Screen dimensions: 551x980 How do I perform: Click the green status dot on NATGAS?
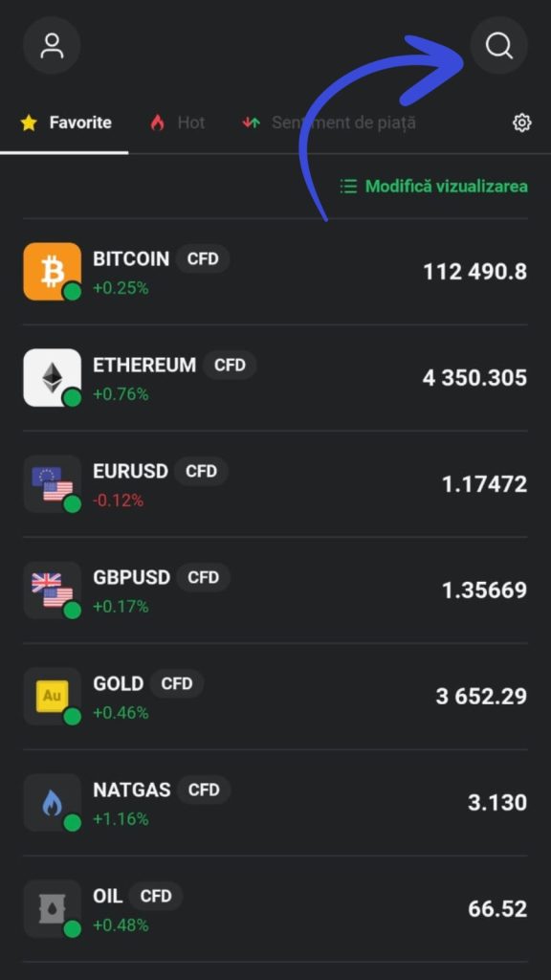coord(73,823)
